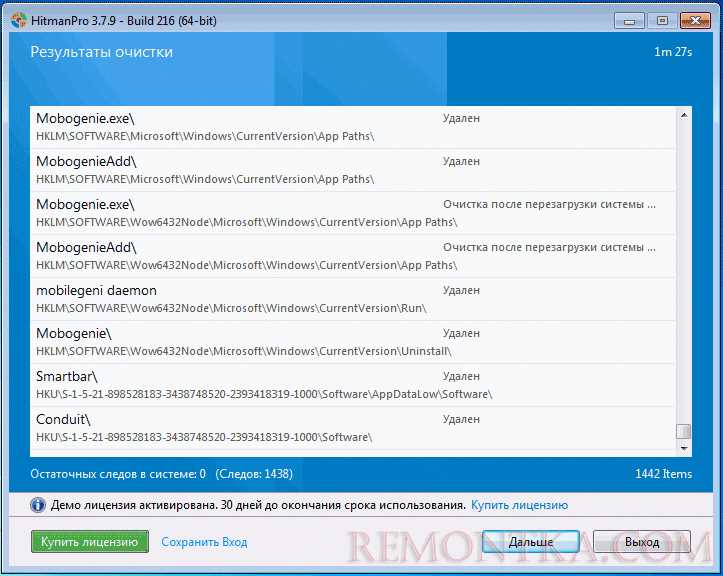Image resolution: width=723 pixels, height=576 pixels.
Task: Open the Сохранить Вход link
Action: click(x=204, y=542)
